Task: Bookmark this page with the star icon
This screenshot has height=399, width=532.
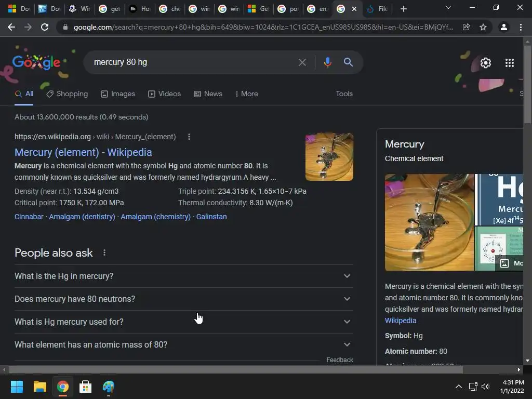Action: 483,27
